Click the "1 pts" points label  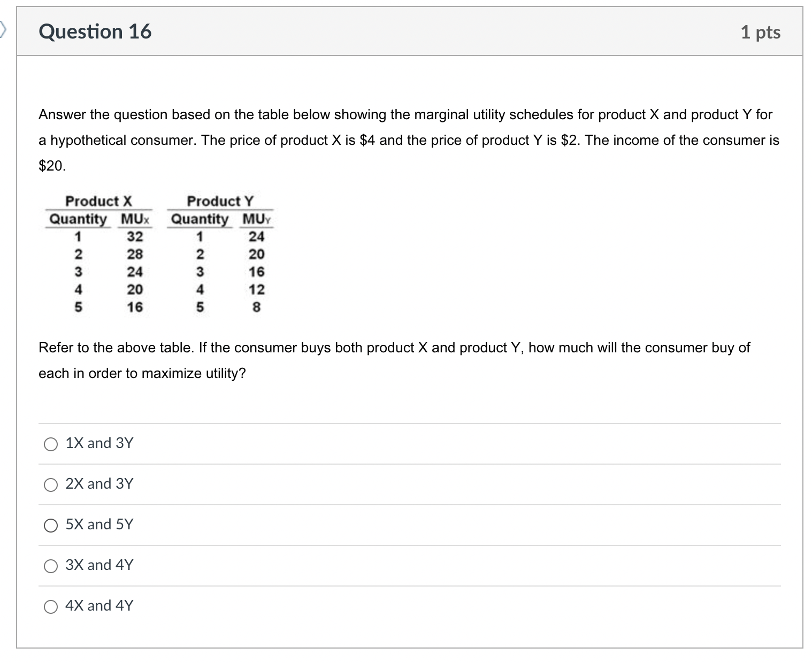pos(760,32)
